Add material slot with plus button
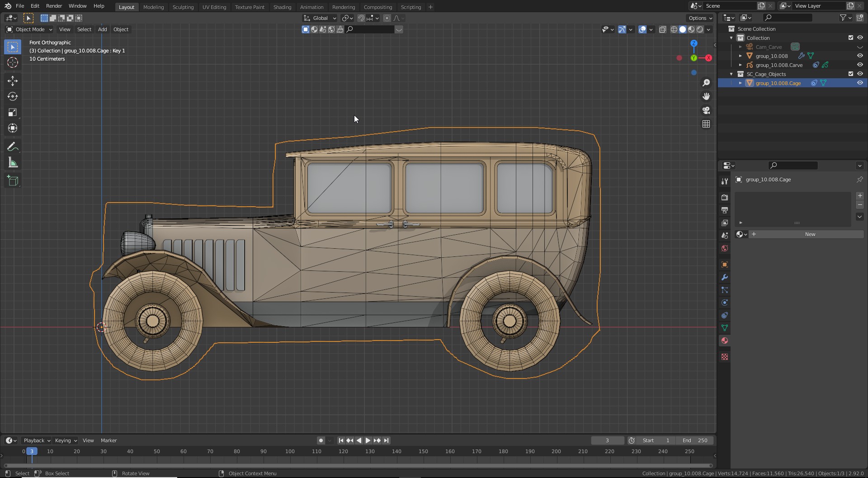Image resolution: width=868 pixels, height=478 pixels. pyautogui.click(x=860, y=196)
